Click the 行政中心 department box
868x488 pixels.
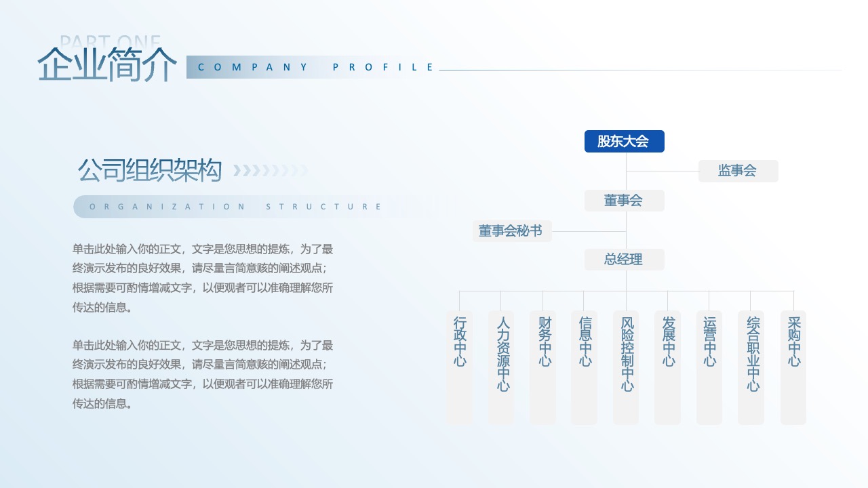[459, 368]
